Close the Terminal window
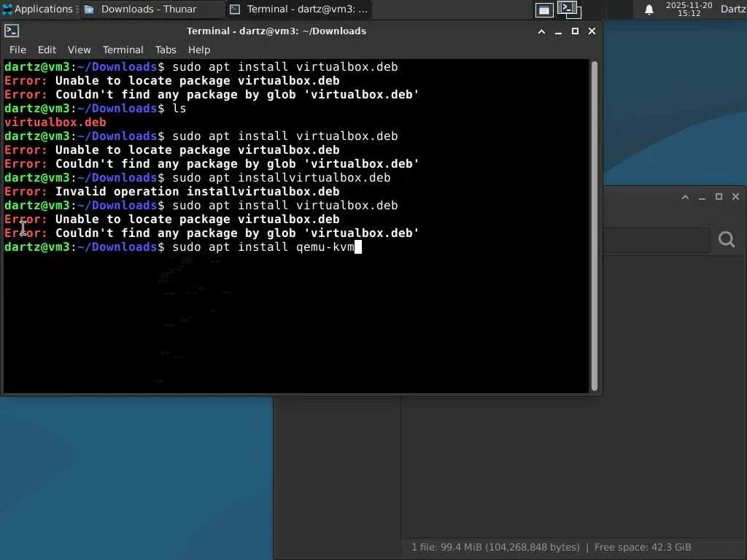The height and width of the screenshot is (560, 747). tap(592, 31)
